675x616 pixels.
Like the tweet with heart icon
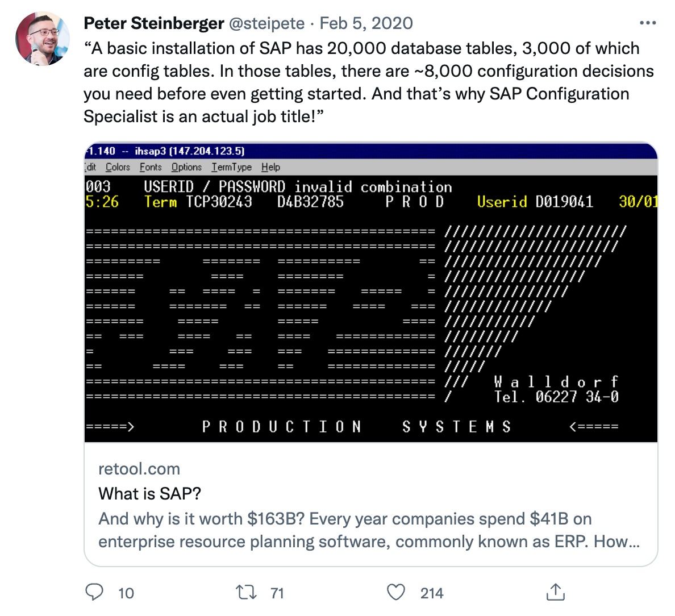pyautogui.click(x=396, y=592)
